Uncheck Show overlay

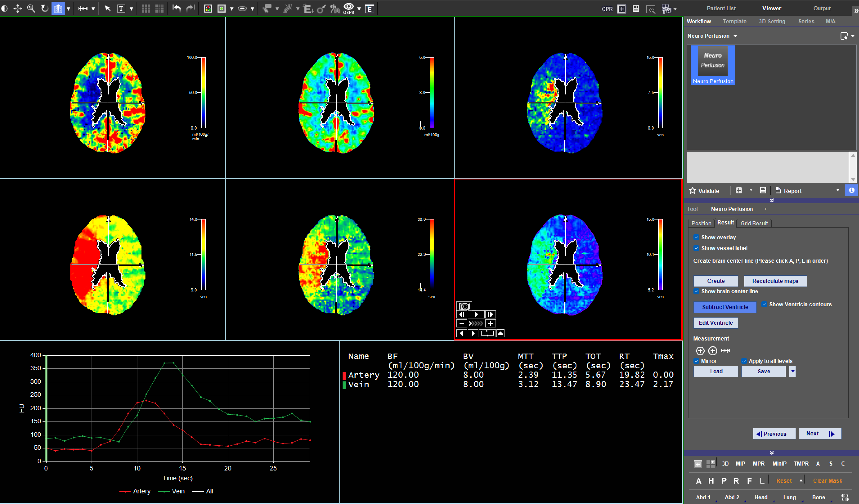click(x=697, y=237)
